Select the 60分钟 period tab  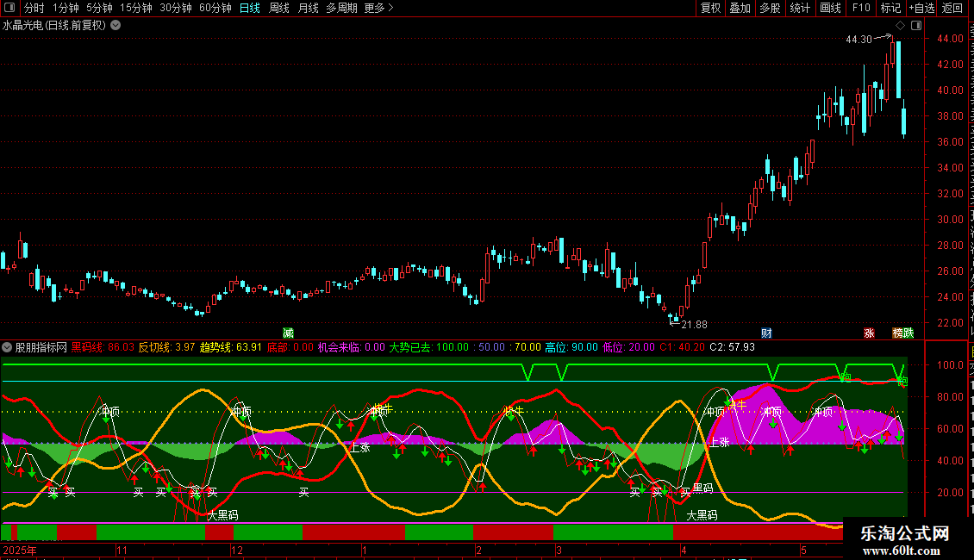tap(215, 8)
